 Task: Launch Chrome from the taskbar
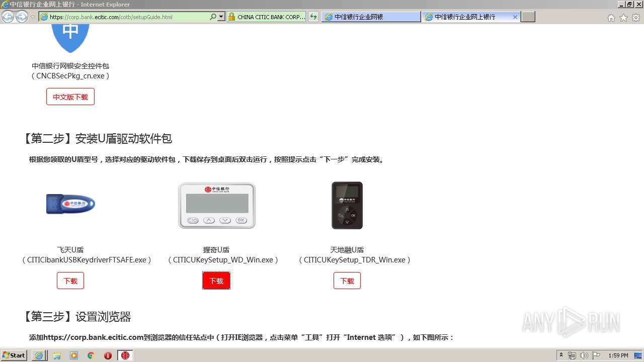91,355
